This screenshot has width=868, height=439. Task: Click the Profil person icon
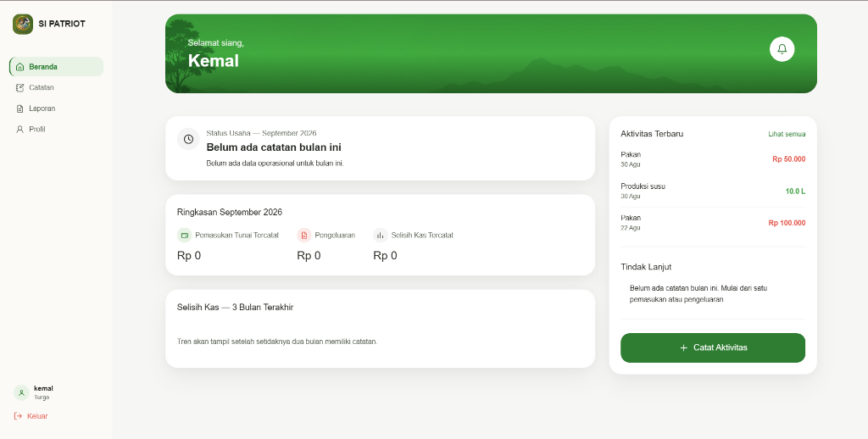[x=20, y=129]
